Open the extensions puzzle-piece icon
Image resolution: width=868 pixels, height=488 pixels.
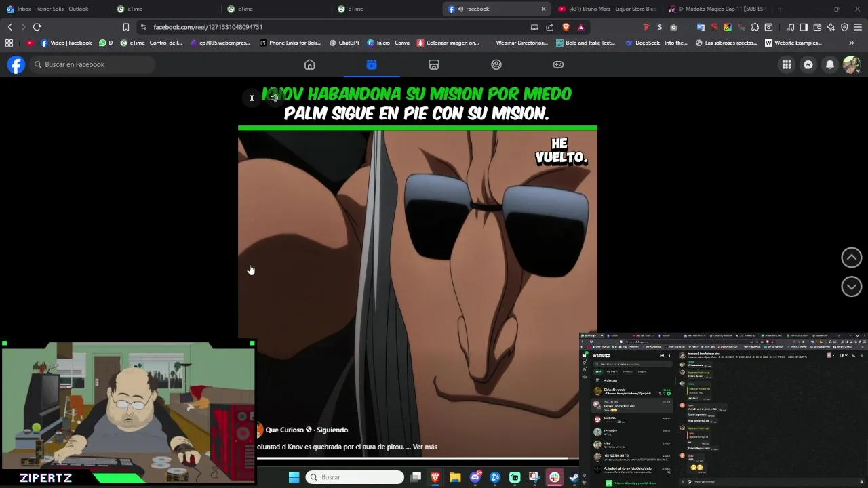tap(755, 27)
